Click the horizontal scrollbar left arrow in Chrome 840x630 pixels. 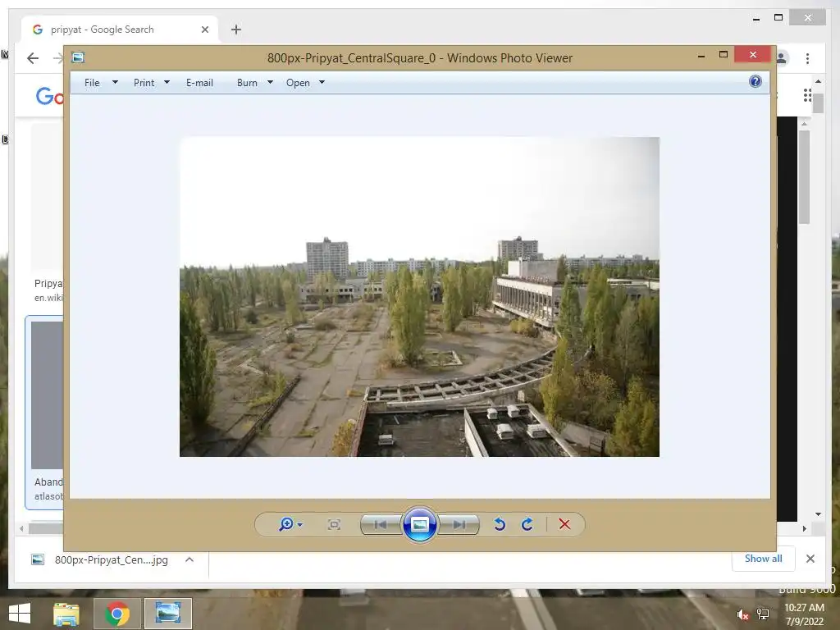coord(21,528)
